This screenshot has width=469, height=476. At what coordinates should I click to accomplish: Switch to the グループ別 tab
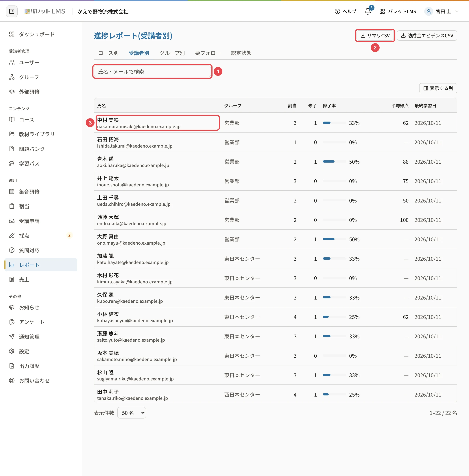172,53
